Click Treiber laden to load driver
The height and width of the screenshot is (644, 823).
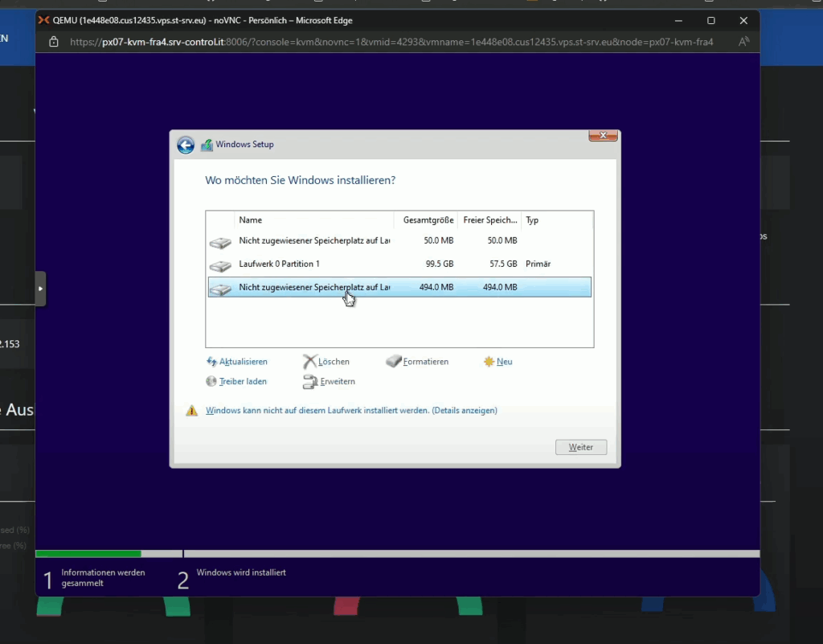pyautogui.click(x=243, y=382)
